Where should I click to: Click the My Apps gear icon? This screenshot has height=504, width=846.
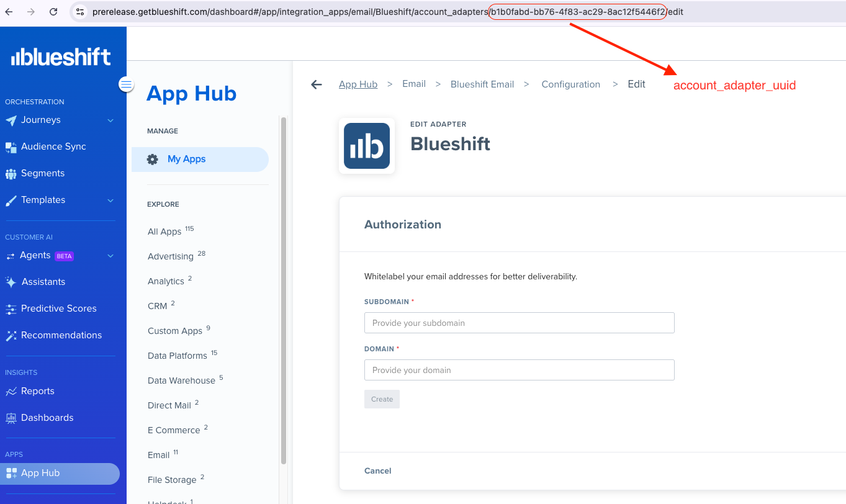(x=152, y=160)
